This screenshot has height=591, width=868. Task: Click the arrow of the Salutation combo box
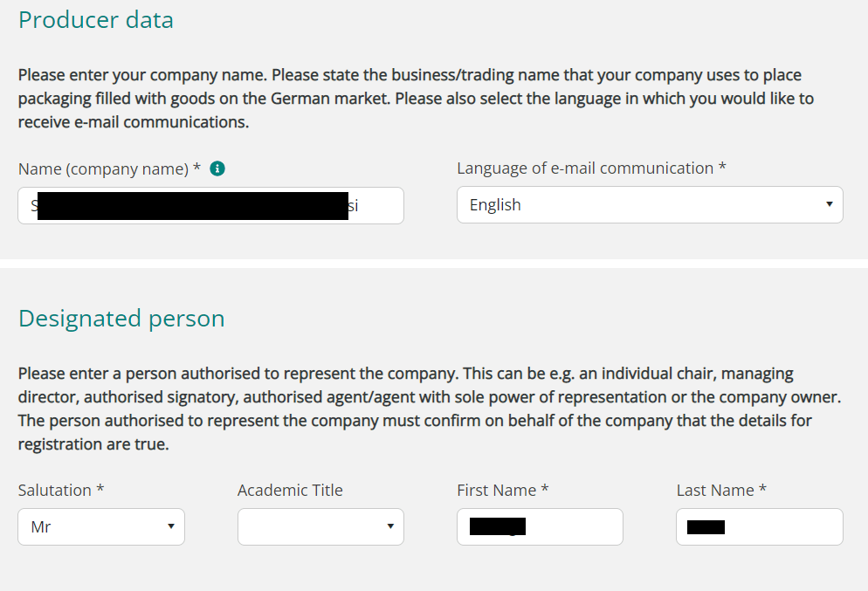pyautogui.click(x=171, y=526)
